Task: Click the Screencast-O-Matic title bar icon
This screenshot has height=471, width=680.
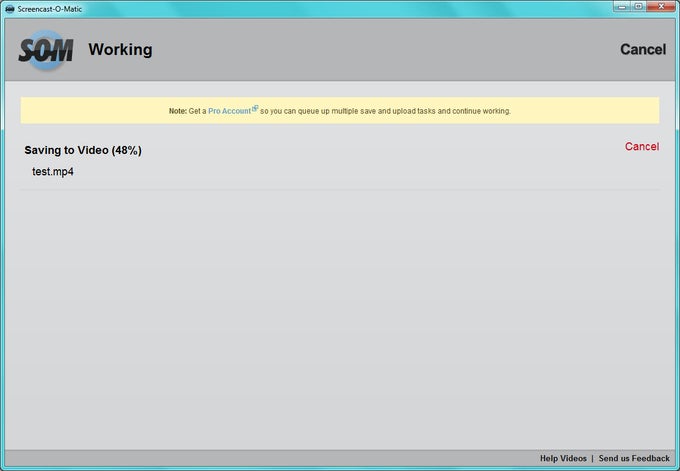Action: tap(10, 9)
